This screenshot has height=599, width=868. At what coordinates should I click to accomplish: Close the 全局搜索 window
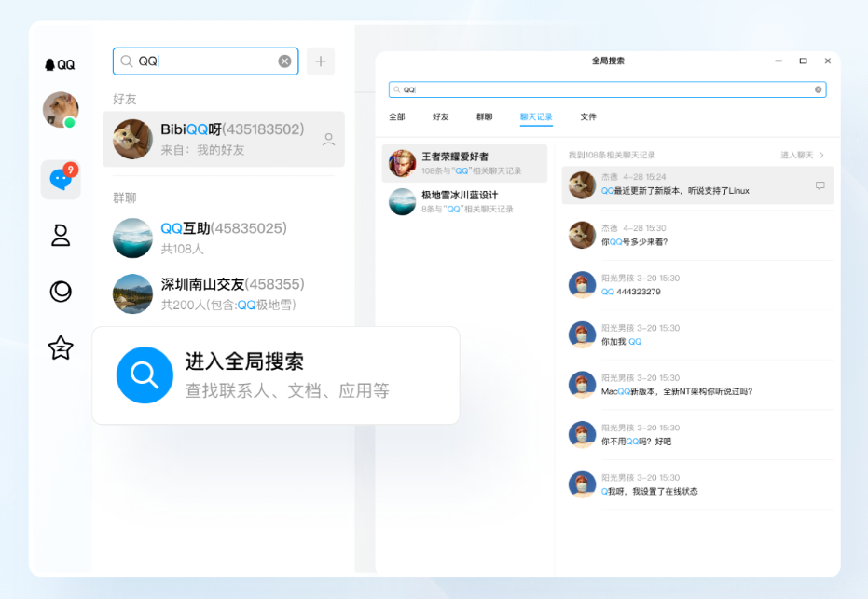828,61
